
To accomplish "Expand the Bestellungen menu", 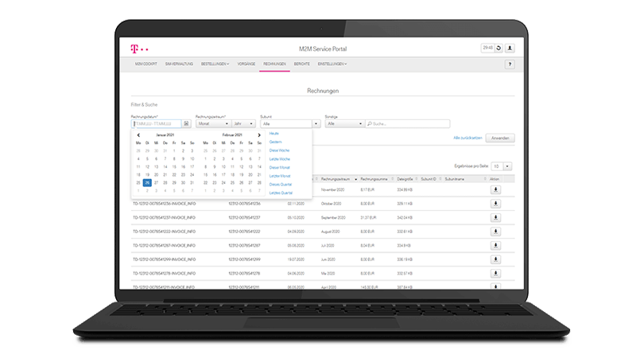I will (x=215, y=64).
